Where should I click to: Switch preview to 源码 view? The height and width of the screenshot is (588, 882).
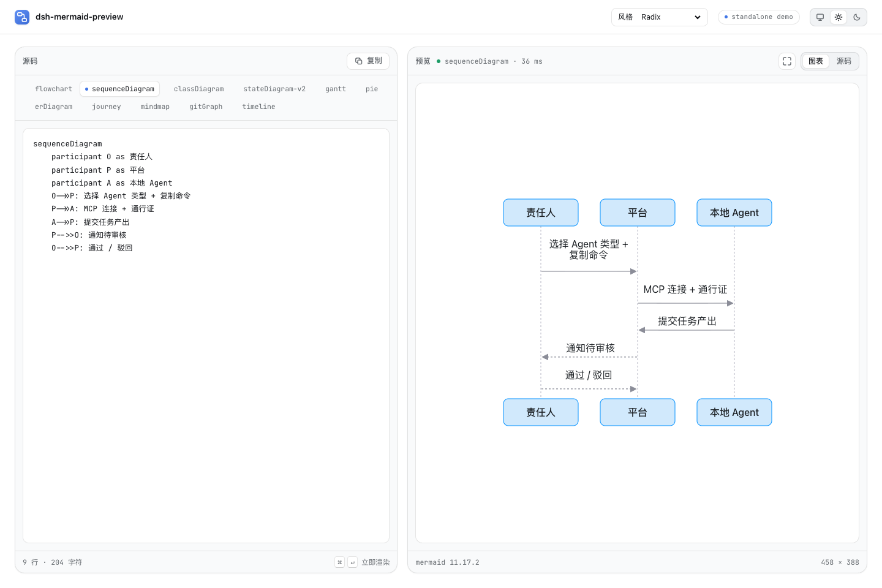(x=844, y=61)
